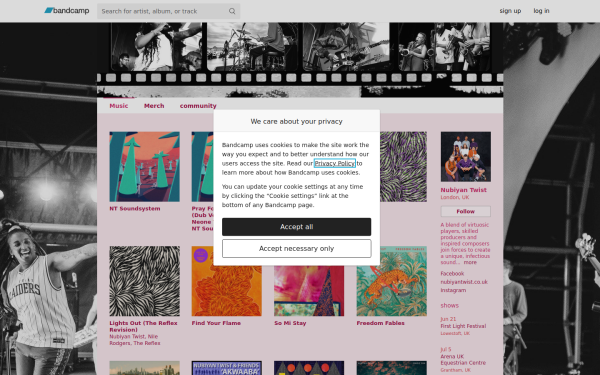The height and width of the screenshot is (375, 600).
Task: Open the log in link
Action: (x=541, y=11)
